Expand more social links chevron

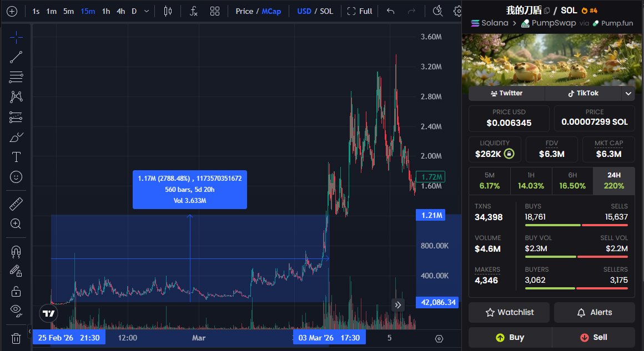[x=628, y=94]
